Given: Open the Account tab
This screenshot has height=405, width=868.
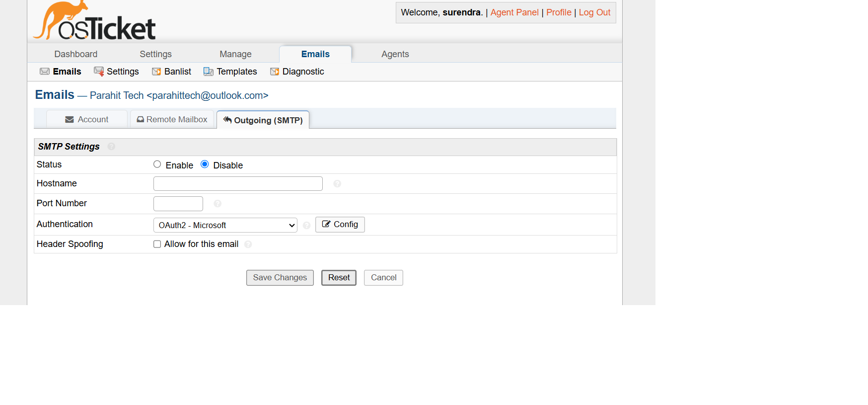Looking at the screenshot, I should pos(87,119).
